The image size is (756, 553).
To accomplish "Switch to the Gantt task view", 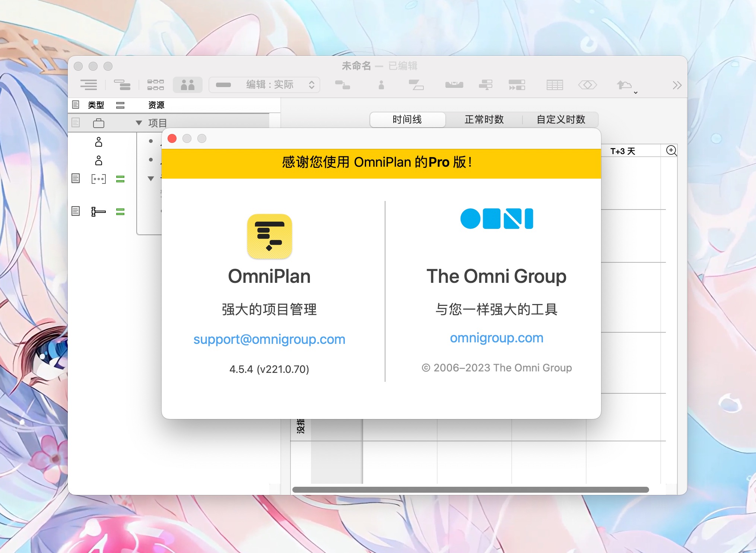I will coord(122,85).
